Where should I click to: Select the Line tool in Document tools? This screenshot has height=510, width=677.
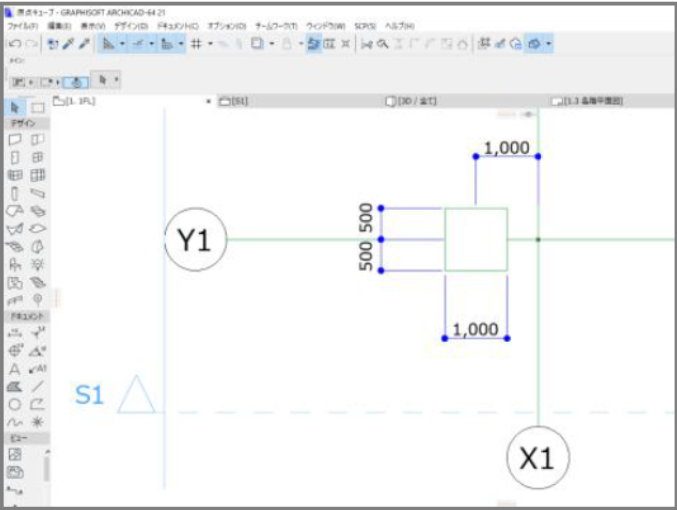click(38, 386)
